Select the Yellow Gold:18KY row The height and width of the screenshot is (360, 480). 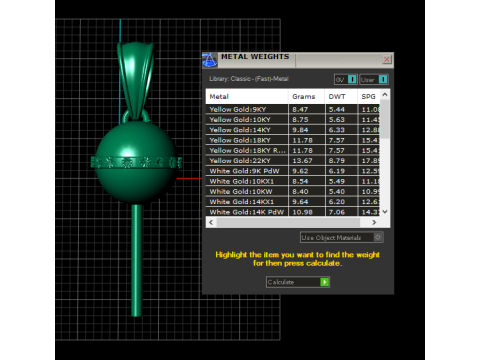coord(293,140)
